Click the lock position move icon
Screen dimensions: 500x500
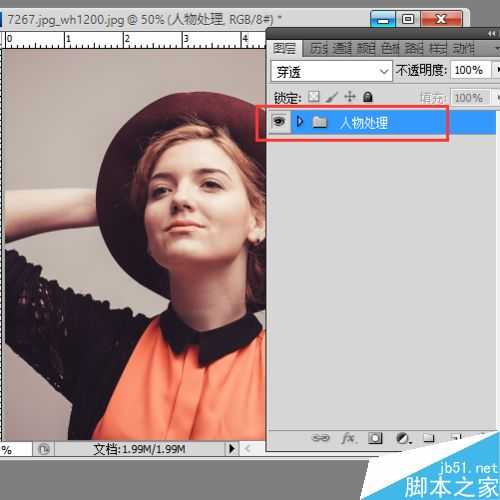(x=350, y=97)
